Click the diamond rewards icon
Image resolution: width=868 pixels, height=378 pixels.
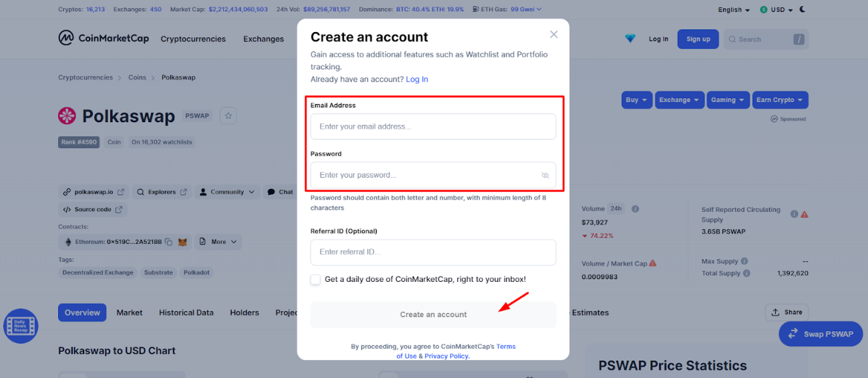[x=630, y=39]
